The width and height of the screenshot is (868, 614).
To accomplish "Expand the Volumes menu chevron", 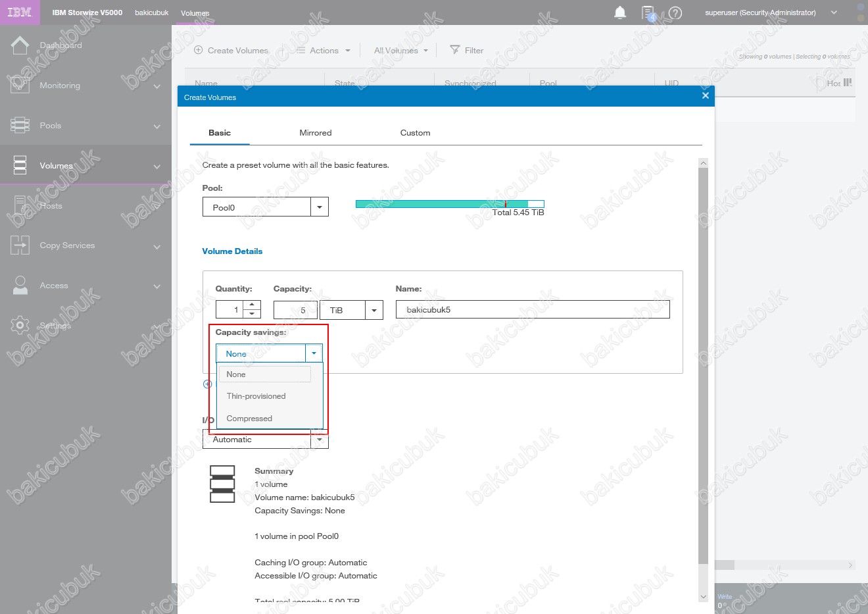I will (157, 166).
